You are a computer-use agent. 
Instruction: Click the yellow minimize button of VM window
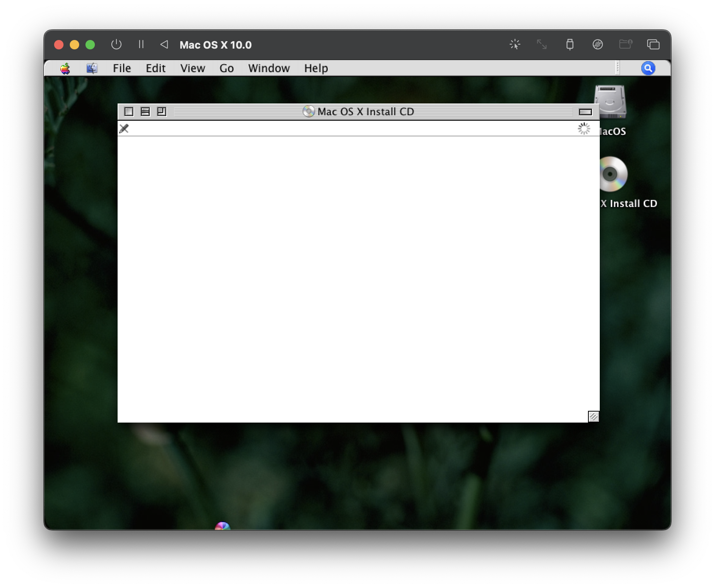(74, 45)
